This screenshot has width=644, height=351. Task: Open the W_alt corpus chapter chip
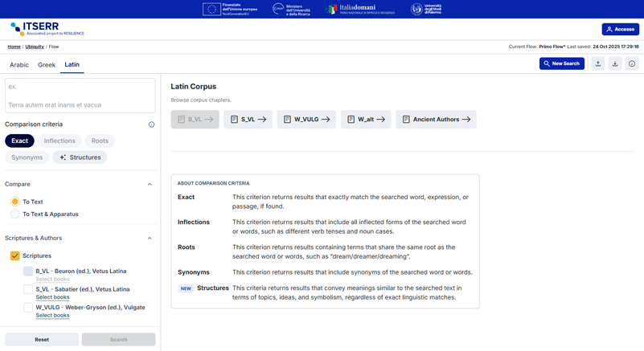click(365, 120)
